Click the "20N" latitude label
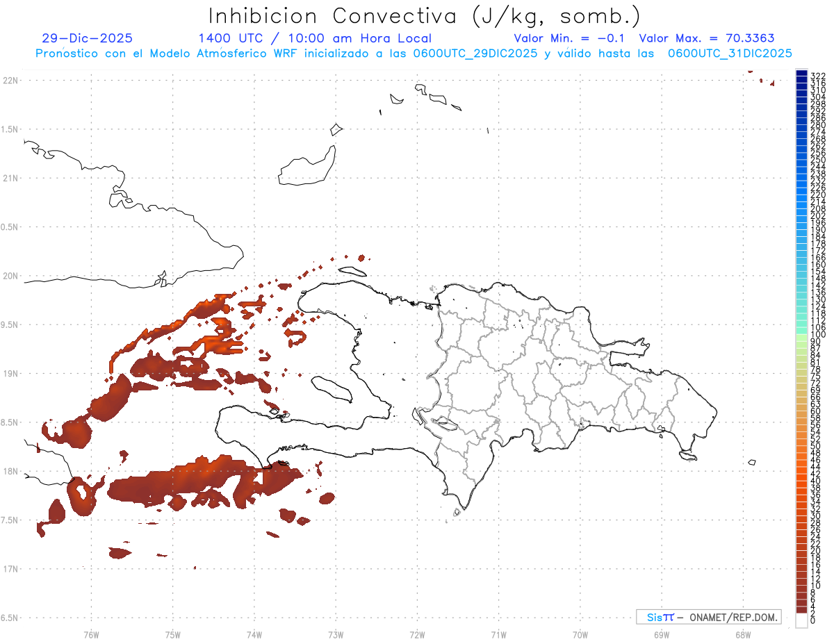This screenshot has height=644, width=834. click(10, 276)
